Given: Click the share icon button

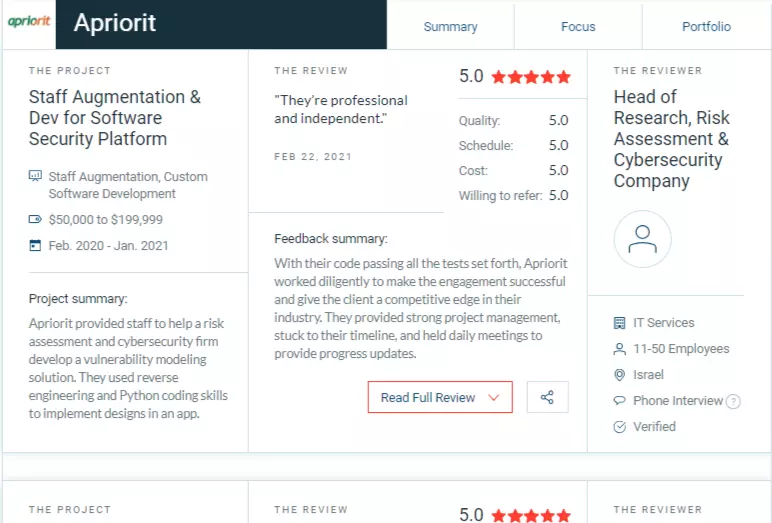Looking at the screenshot, I should tap(547, 397).
